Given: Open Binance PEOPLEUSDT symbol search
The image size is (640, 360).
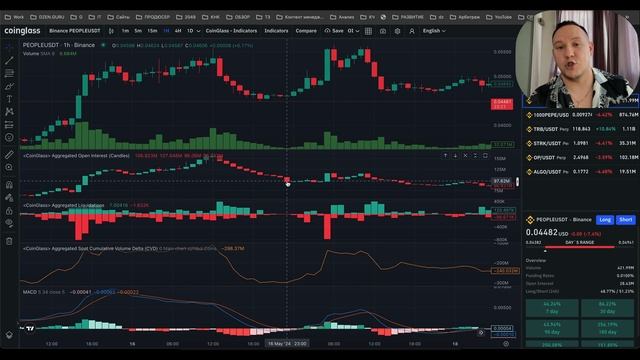Looking at the screenshot, I should coord(75,31).
